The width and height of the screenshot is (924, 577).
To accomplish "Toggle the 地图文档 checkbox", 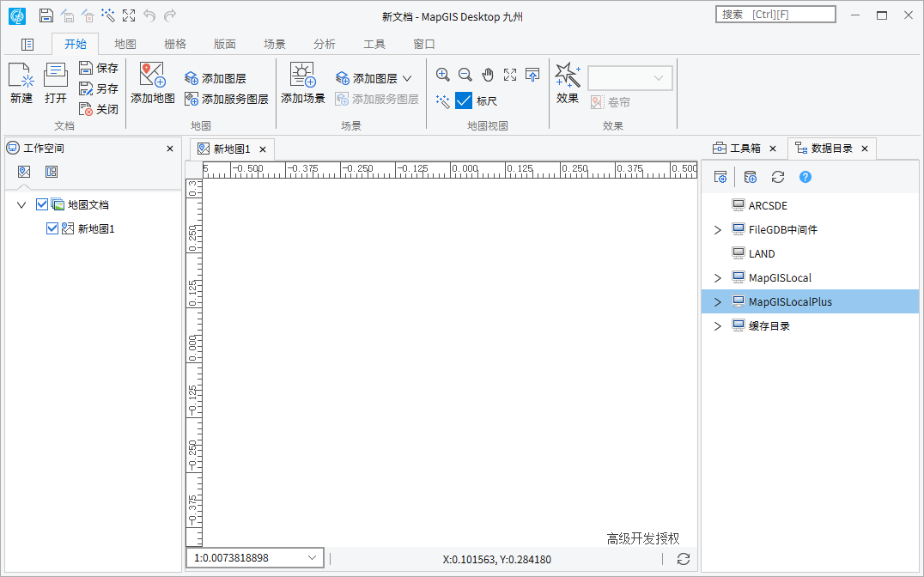I will (42, 204).
